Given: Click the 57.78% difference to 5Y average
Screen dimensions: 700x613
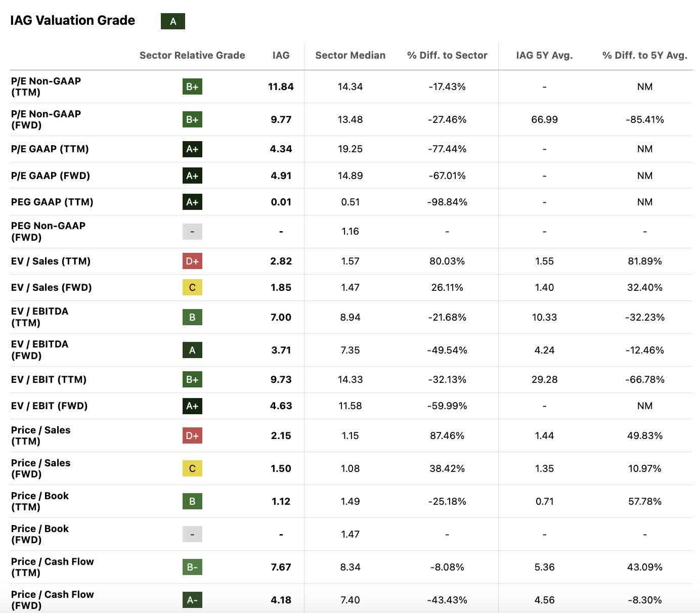Looking at the screenshot, I should click(645, 501).
